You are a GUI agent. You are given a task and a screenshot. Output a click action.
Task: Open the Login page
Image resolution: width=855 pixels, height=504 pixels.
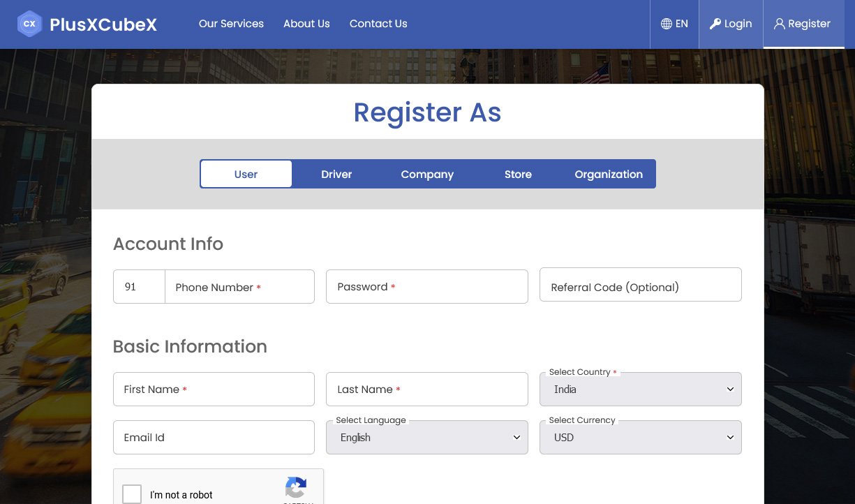tap(731, 24)
